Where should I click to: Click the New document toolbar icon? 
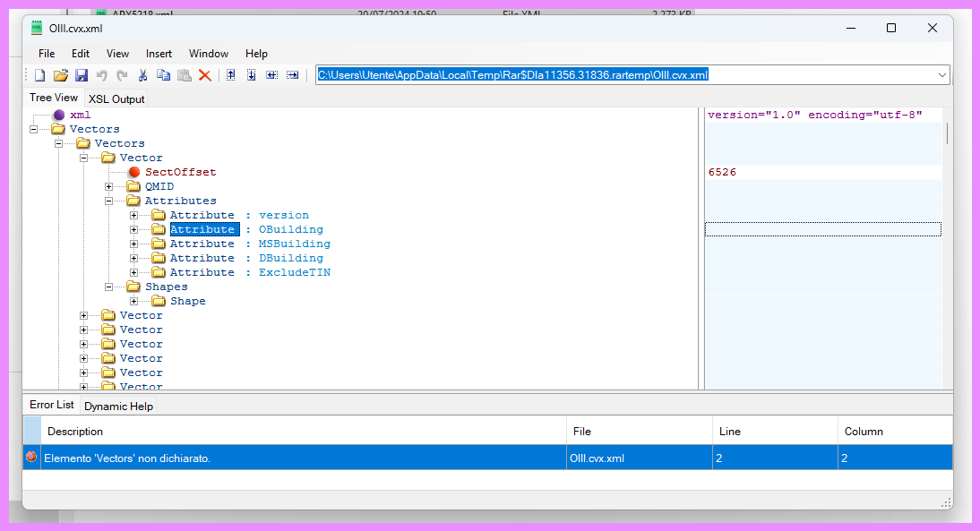(x=39, y=75)
